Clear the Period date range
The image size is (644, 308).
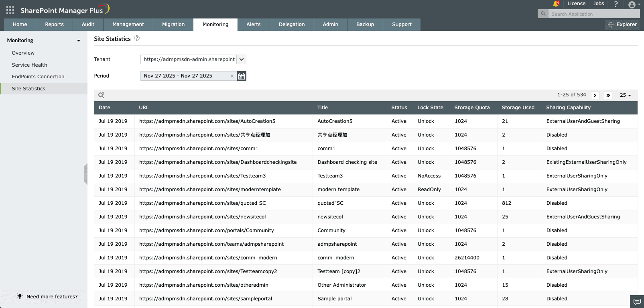pos(232,76)
